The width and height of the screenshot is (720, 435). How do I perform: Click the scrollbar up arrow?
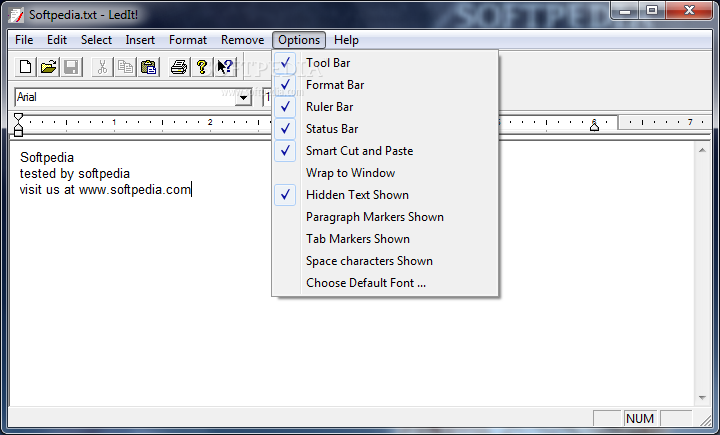tap(702, 150)
